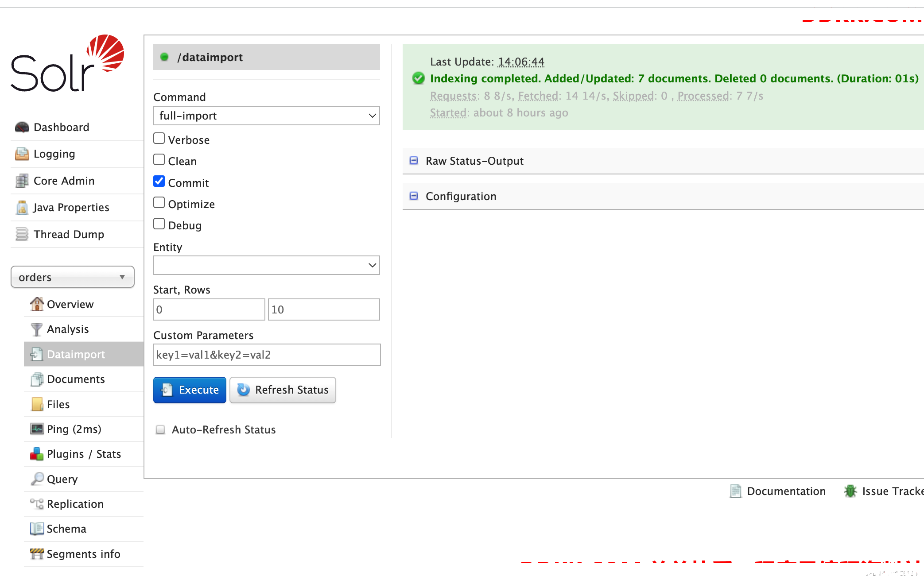The image size is (924, 580).
Task: Click the green indexing completed checkmark icon
Action: click(x=418, y=78)
